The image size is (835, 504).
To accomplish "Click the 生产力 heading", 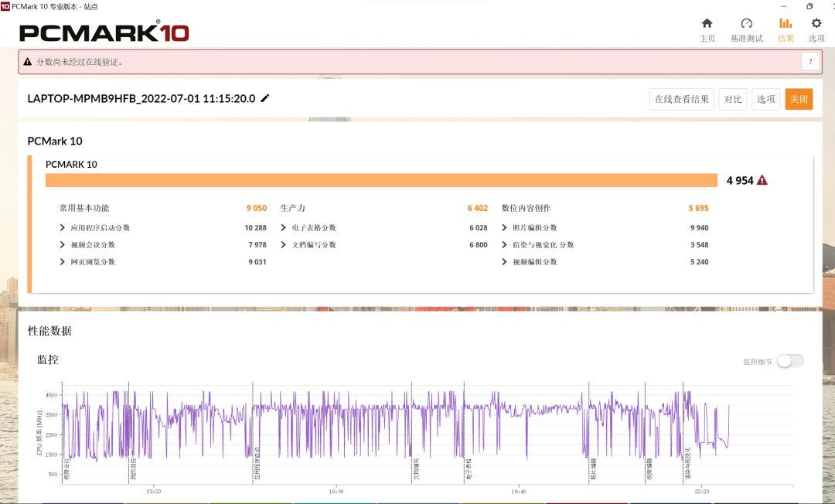I will [x=292, y=208].
